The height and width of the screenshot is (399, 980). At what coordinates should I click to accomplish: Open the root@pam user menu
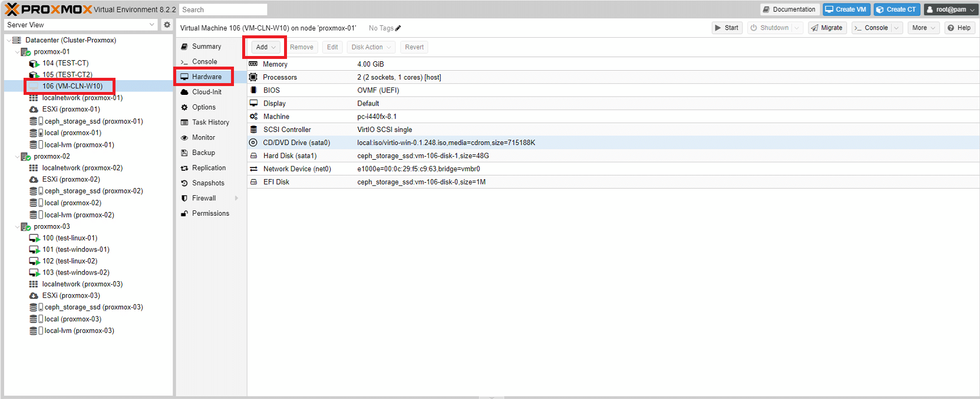949,9
